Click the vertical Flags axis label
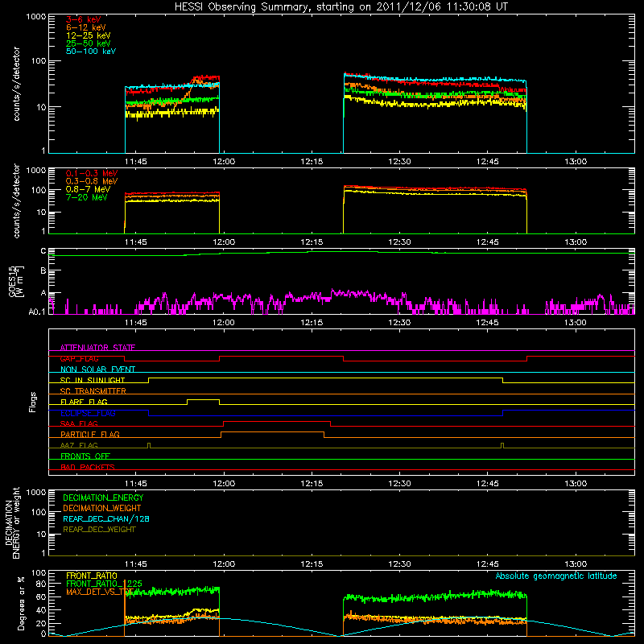This screenshot has width=644, height=644. coord(33,402)
